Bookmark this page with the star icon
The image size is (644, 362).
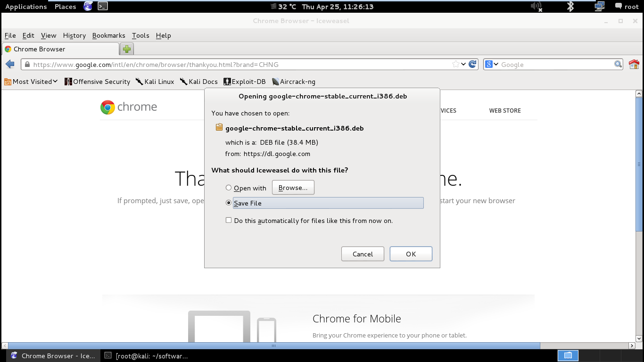(x=455, y=64)
